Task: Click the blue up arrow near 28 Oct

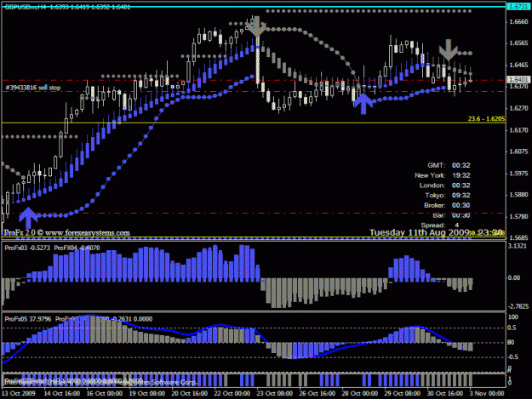Action: pyautogui.click(x=363, y=104)
